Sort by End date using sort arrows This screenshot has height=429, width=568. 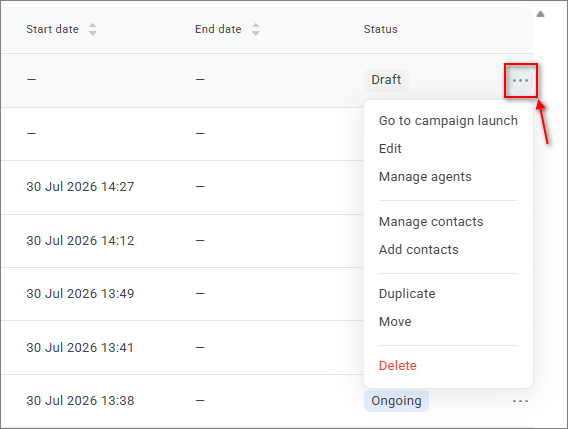(256, 29)
